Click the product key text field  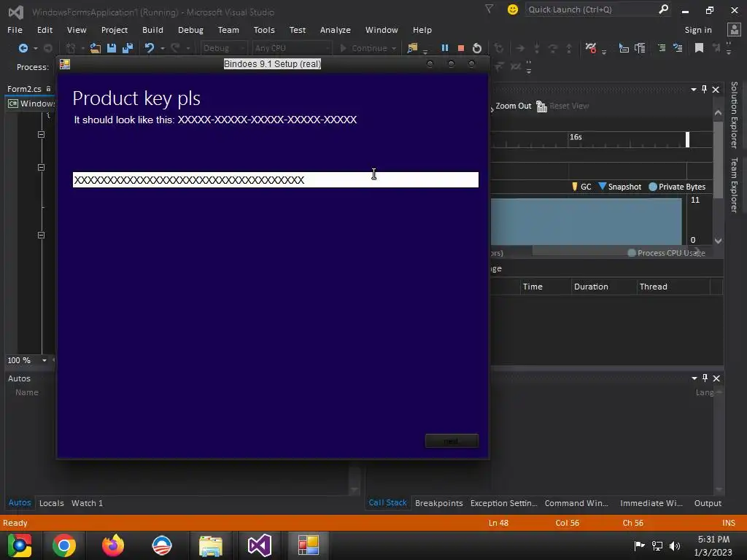[275, 180]
